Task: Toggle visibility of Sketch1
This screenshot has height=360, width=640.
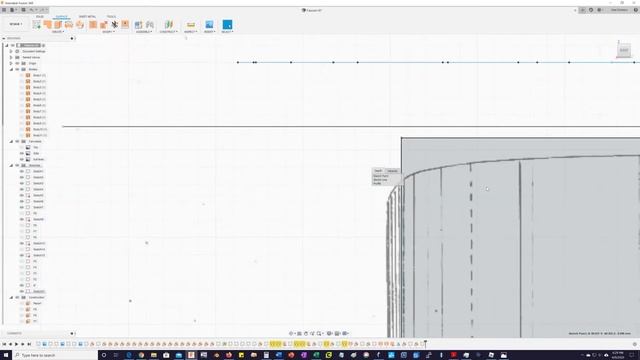Action: tap(22, 171)
